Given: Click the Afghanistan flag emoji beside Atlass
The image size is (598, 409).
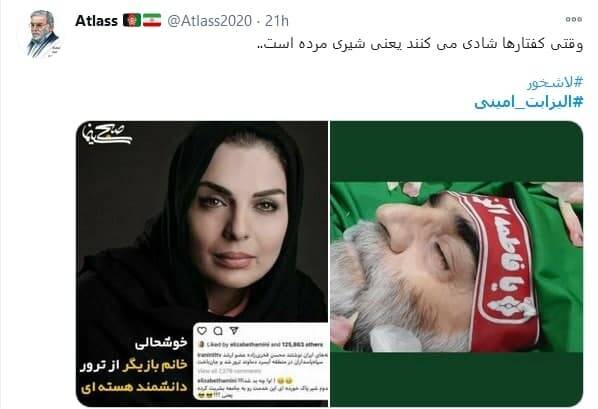Looking at the screenshot, I should click(132, 20).
